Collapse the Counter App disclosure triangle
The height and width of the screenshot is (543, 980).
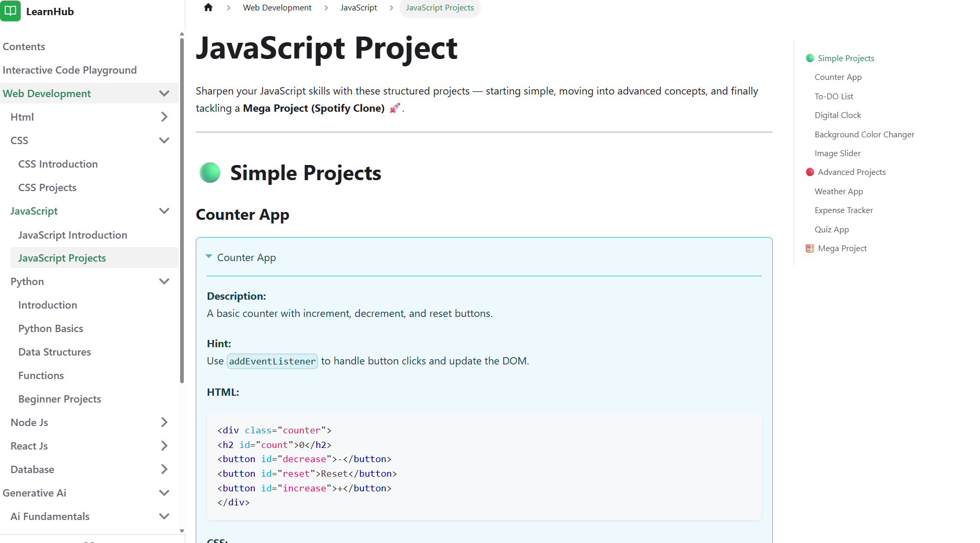(209, 257)
